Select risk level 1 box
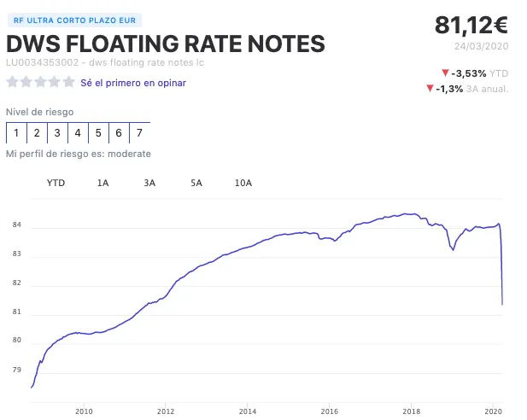Viewport: 527px width, 420px height. pos(16,133)
